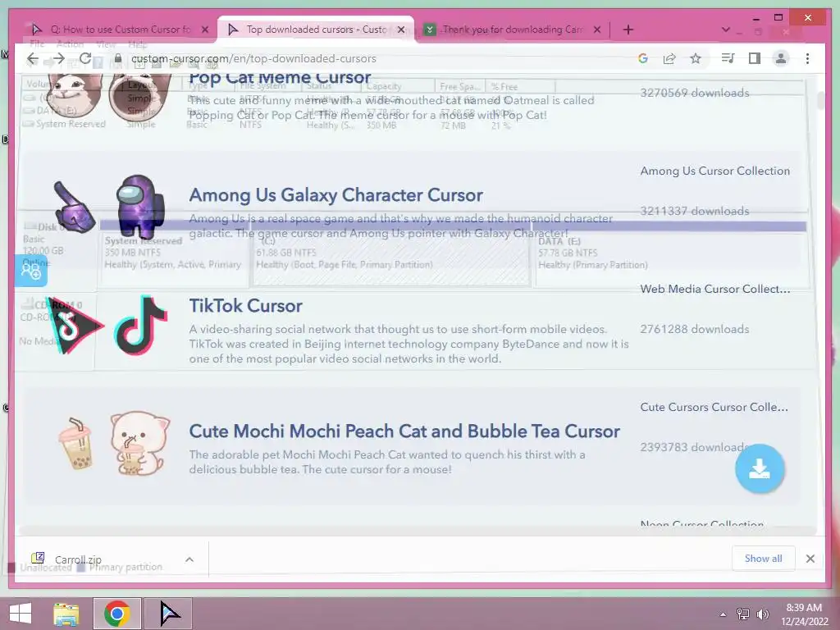This screenshot has width=840, height=630.
Task: Click the TikTok logo cursor image
Action: tap(141, 325)
